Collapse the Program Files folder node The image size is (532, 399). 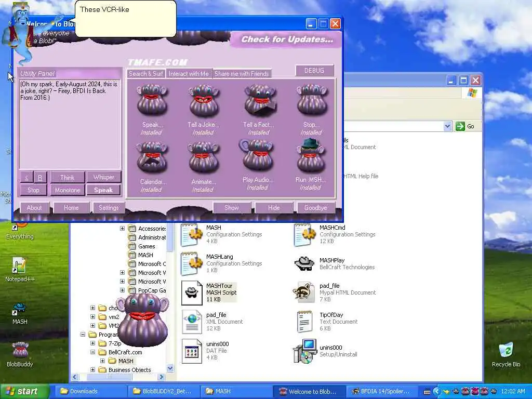pyautogui.click(x=83, y=334)
